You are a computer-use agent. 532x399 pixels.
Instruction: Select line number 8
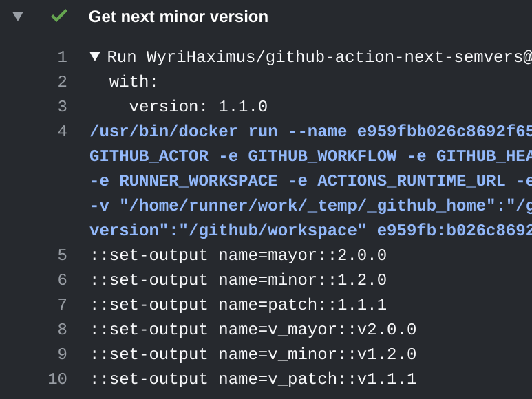click(63, 329)
